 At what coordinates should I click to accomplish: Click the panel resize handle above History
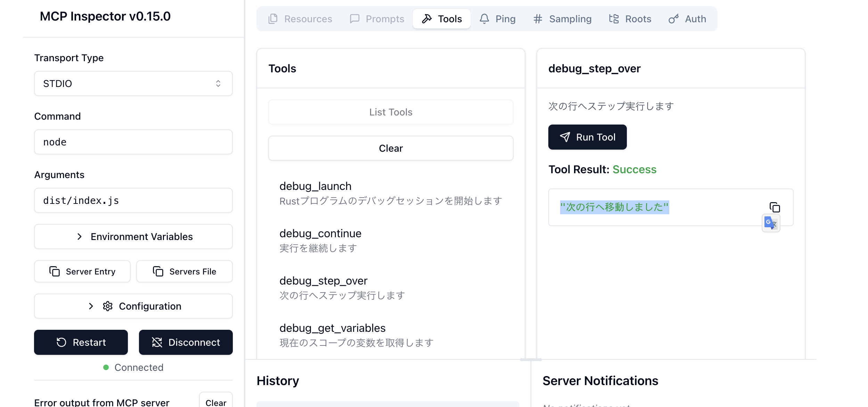click(x=531, y=360)
